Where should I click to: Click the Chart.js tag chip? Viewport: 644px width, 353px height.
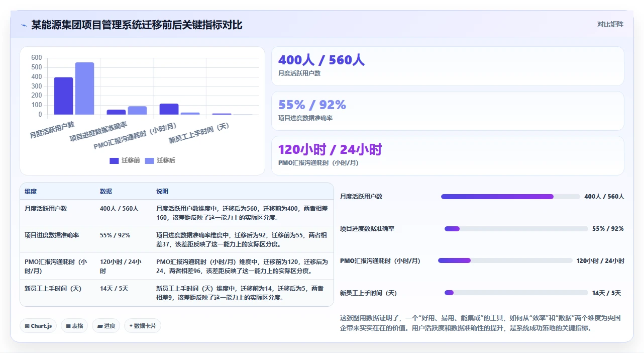pos(38,326)
